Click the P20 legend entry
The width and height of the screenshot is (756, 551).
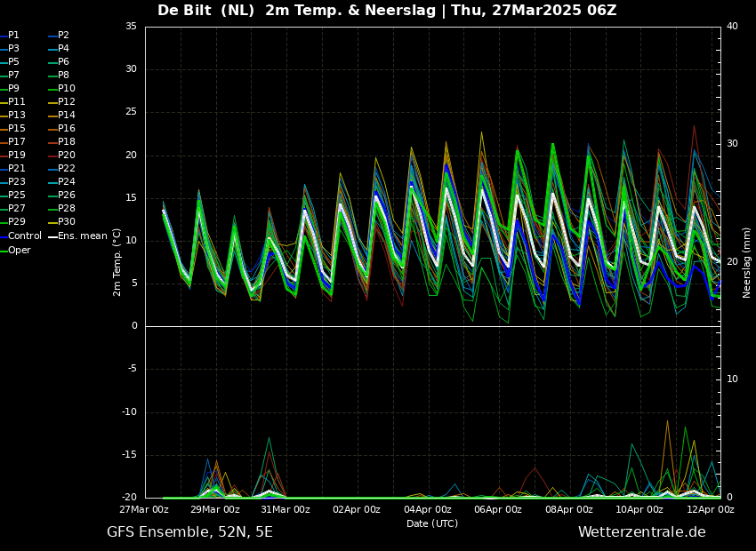66,156
